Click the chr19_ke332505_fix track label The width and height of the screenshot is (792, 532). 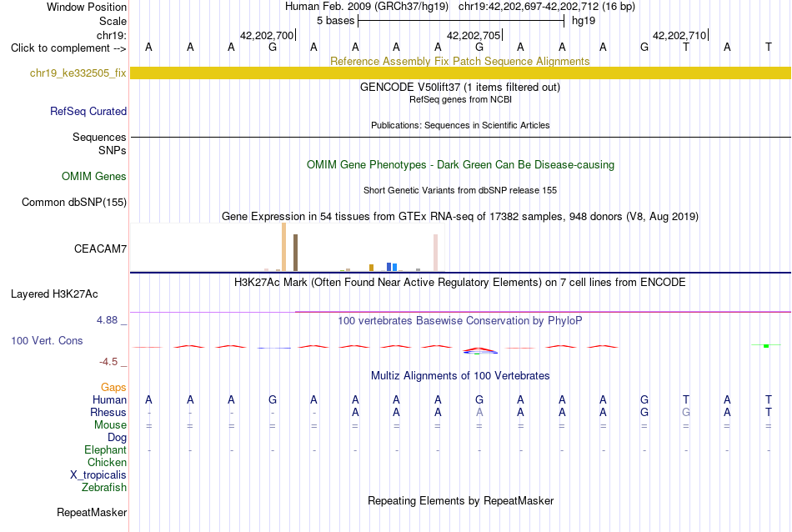78,73
